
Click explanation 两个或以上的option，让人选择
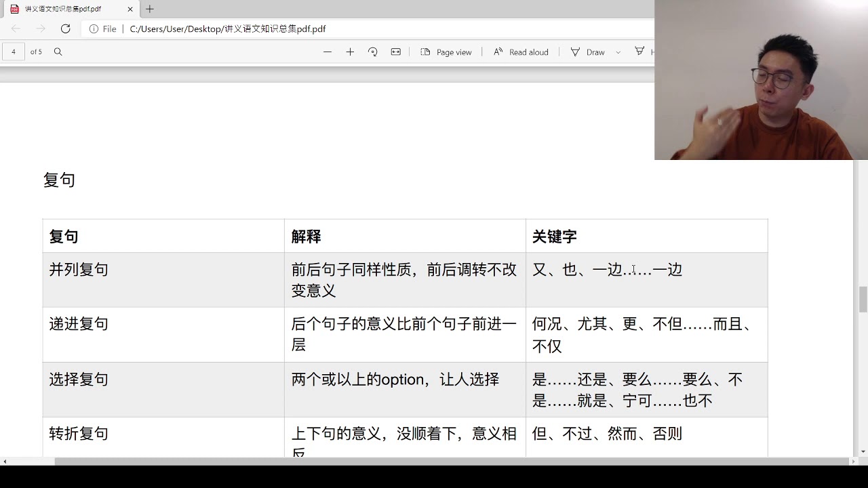coord(395,379)
